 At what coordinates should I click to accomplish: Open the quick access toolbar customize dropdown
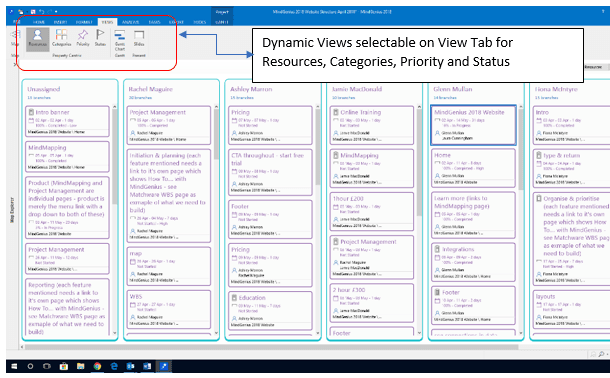click(56, 12)
